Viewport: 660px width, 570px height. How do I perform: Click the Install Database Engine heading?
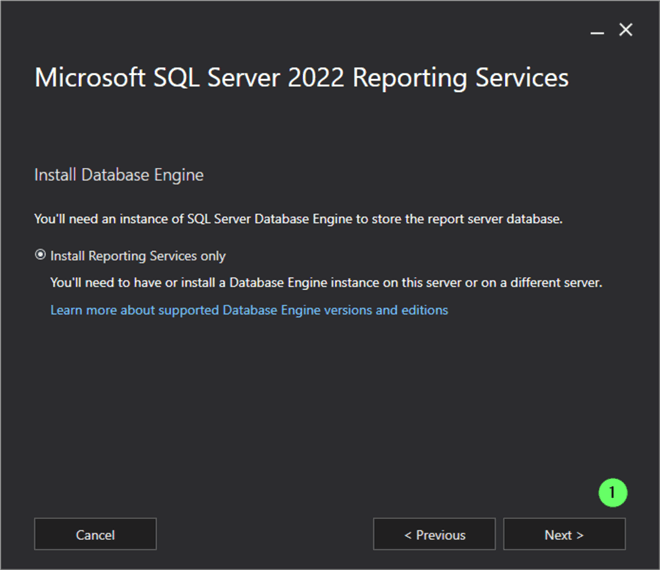[119, 175]
